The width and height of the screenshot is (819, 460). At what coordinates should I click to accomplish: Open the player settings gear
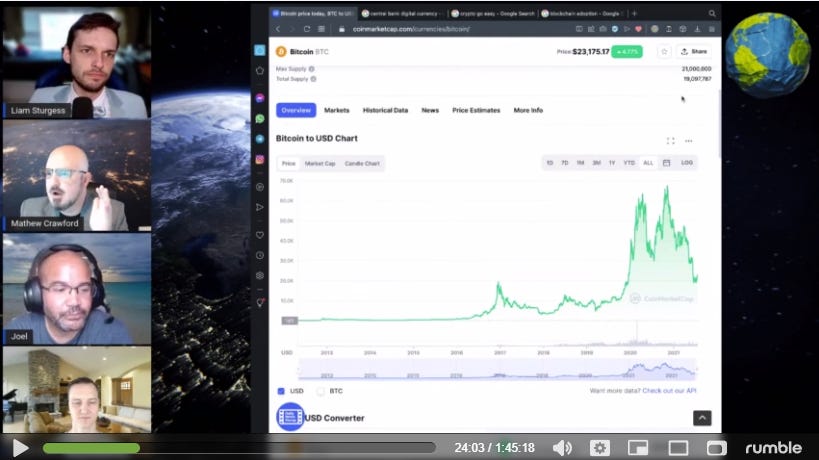(x=600, y=448)
